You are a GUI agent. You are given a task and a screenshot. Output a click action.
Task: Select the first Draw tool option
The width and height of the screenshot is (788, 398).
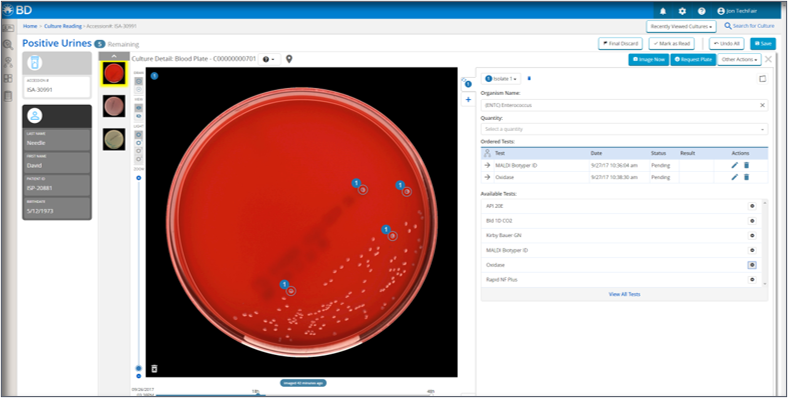click(x=139, y=81)
